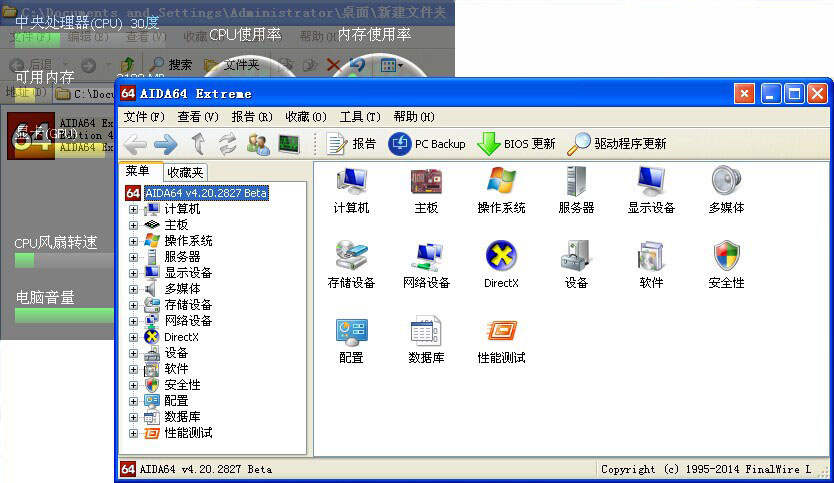Open the 帮助(H) menu in AIDA64
This screenshot has height=483, width=834.
pyautogui.click(x=414, y=116)
